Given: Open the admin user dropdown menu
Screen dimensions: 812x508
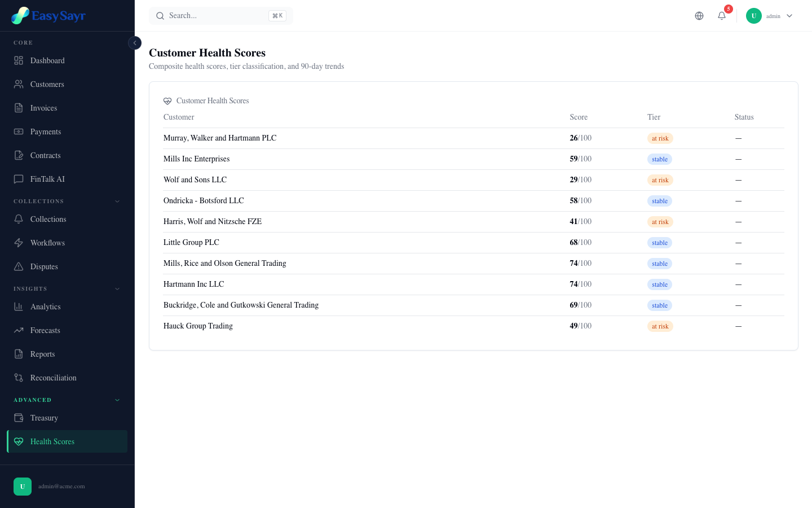Looking at the screenshot, I should click(770, 16).
